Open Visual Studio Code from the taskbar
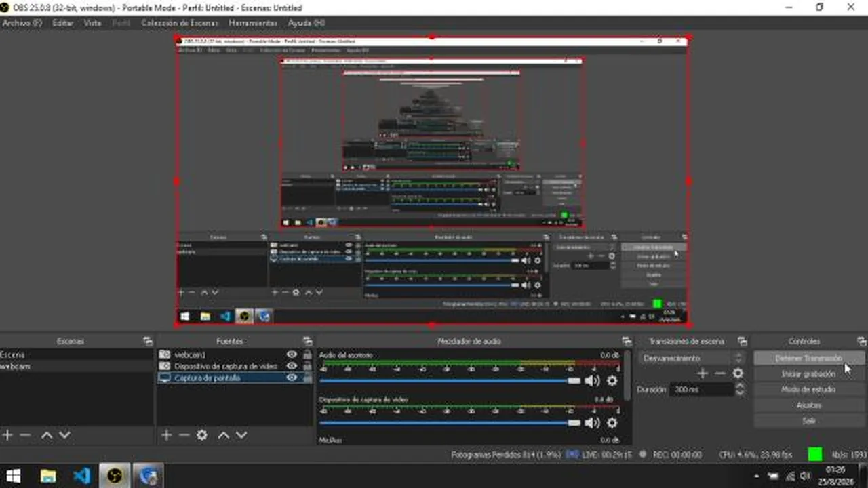 tap(81, 476)
